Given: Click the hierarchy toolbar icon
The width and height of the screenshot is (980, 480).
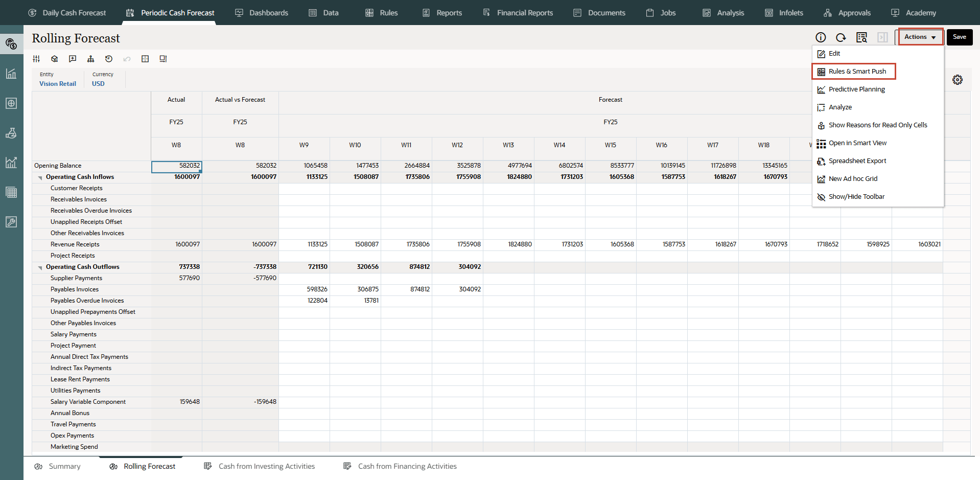Looking at the screenshot, I should [91, 59].
